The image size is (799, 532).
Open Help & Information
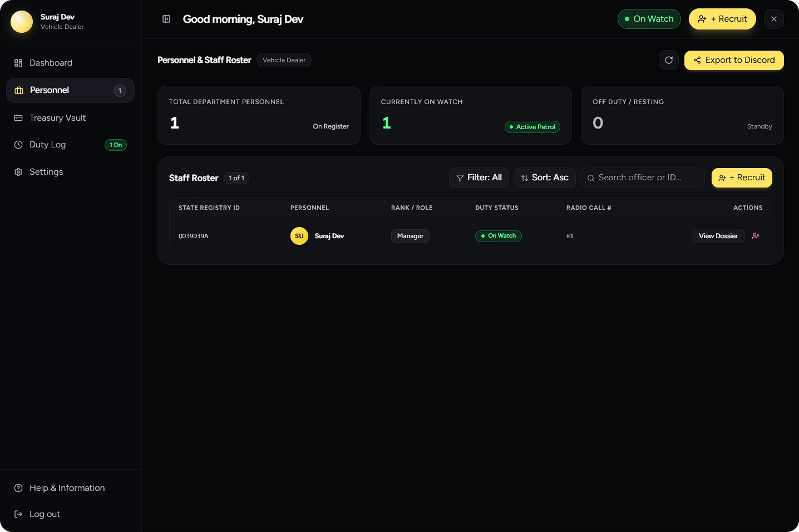70,488
